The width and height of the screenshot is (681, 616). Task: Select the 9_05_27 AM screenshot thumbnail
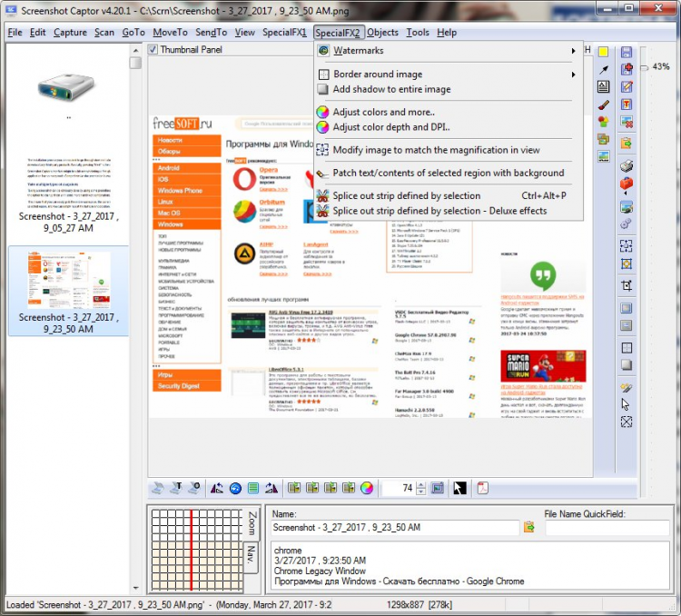[x=69, y=194]
